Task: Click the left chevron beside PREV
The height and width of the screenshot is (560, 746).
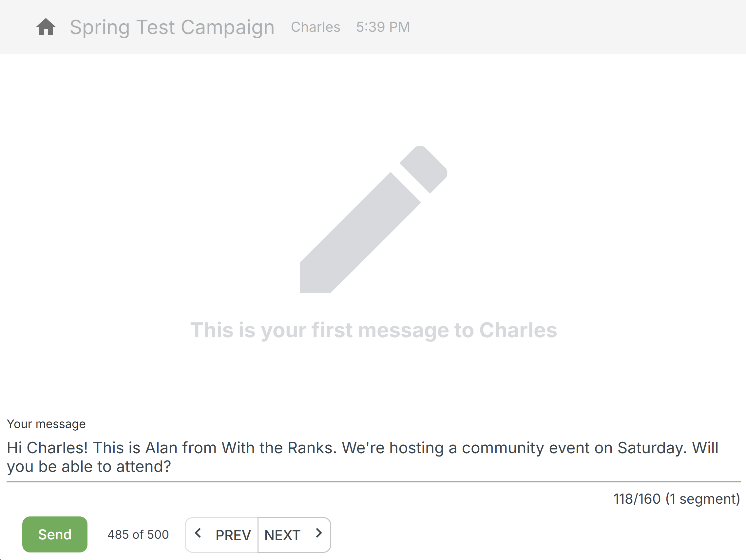Action: (198, 533)
